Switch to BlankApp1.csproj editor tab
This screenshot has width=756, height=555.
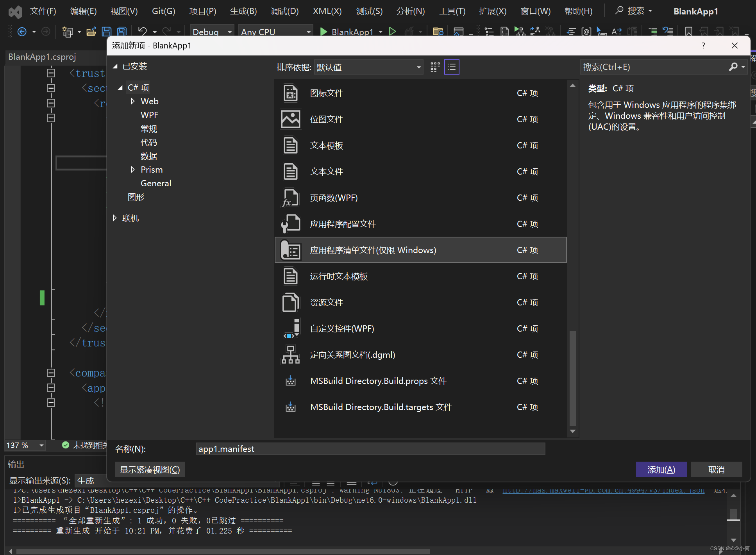point(42,57)
